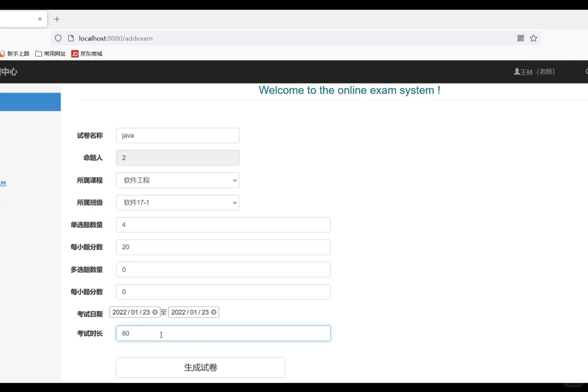
Task: Click the 王林 (老师) user menu
Action: (x=534, y=72)
